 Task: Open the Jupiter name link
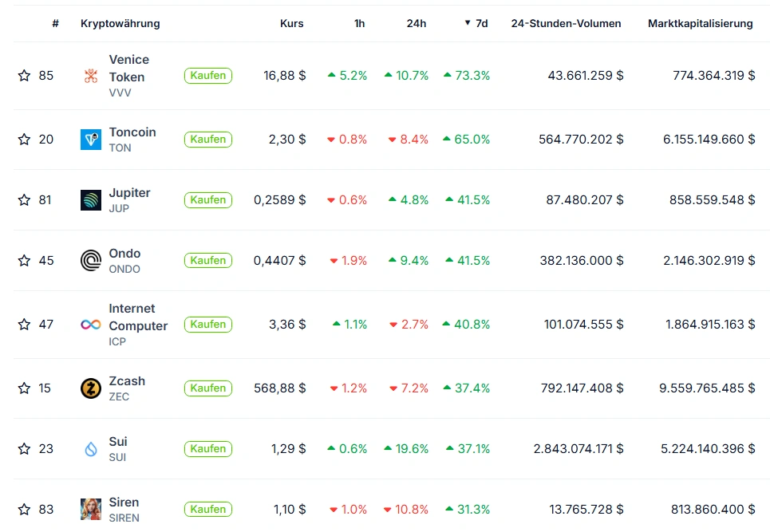129,192
